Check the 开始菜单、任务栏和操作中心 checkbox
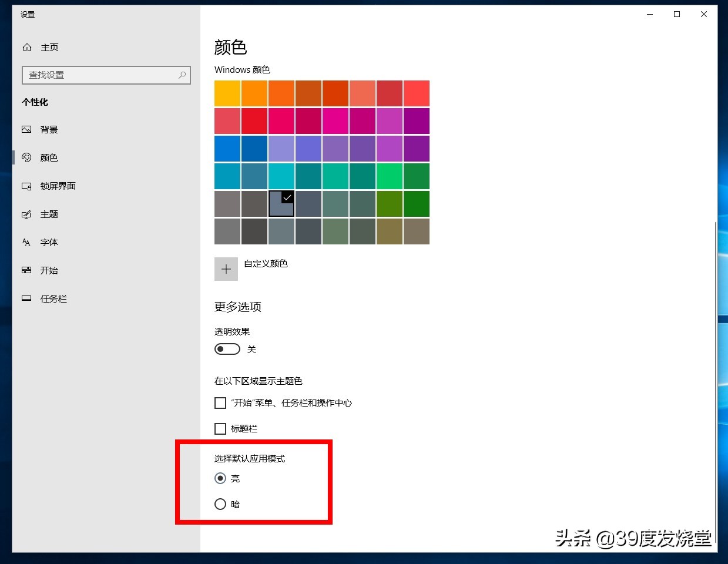The height and width of the screenshot is (564, 728). tap(220, 403)
